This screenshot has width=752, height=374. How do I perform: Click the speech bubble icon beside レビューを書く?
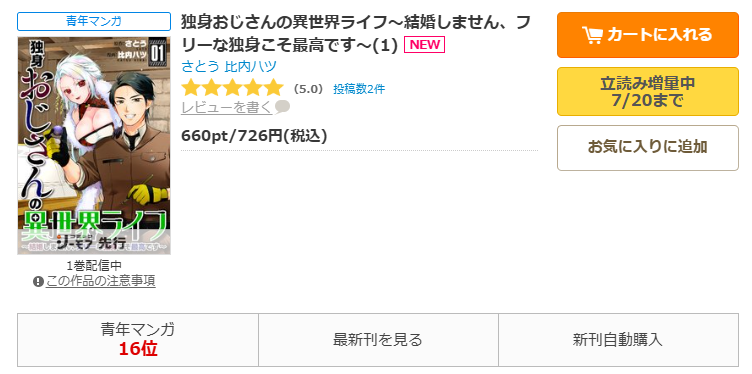click(x=282, y=107)
